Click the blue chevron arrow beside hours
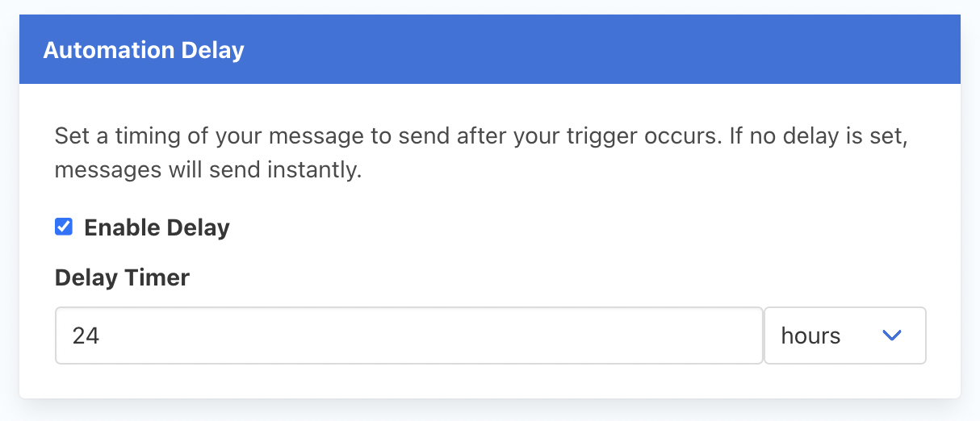Viewport: 980px width, 421px height. 891,336
